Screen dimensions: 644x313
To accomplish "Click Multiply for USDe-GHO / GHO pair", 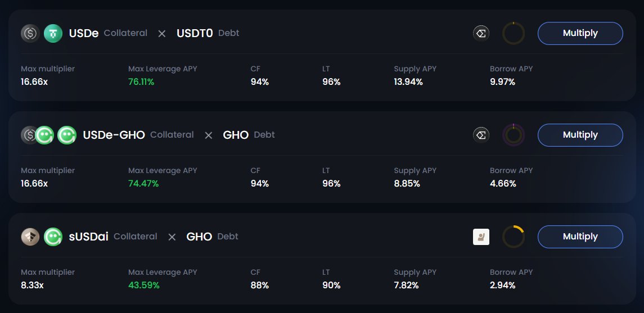I will 580,135.
